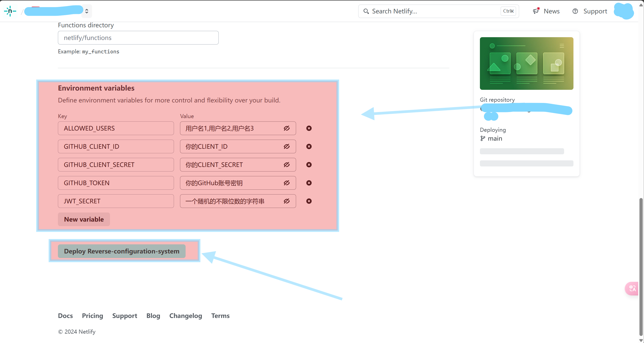Image resolution: width=644 pixels, height=343 pixels.
Task: Toggle visibility of JWT_SECRET value
Action: 286,201
